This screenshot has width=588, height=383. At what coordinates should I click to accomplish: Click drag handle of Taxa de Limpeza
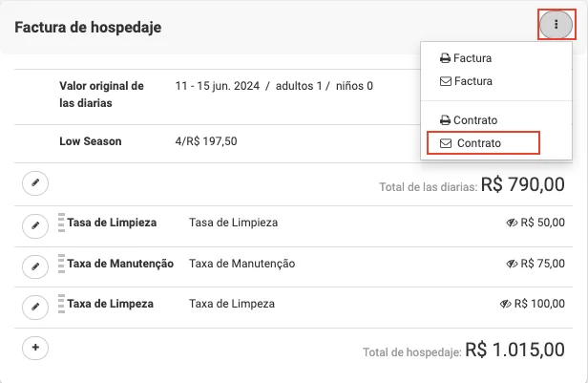click(x=60, y=305)
